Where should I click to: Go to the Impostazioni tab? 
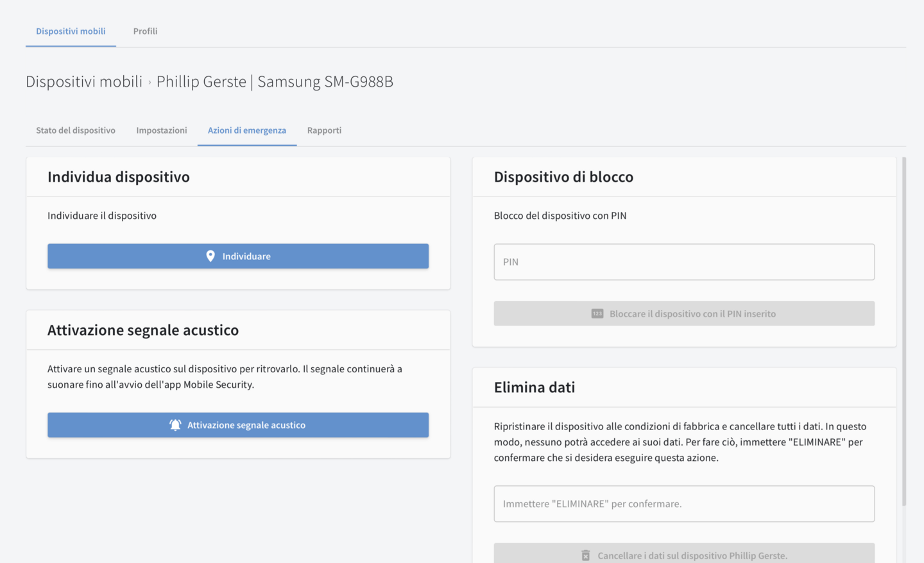pyautogui.click(x=162, y=130)
